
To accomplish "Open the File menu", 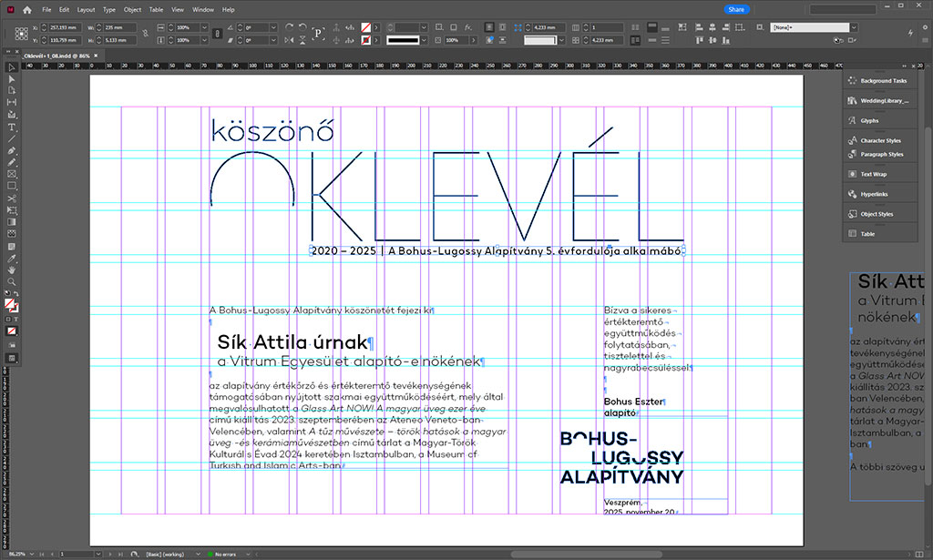I will click(x=46, y=9).
